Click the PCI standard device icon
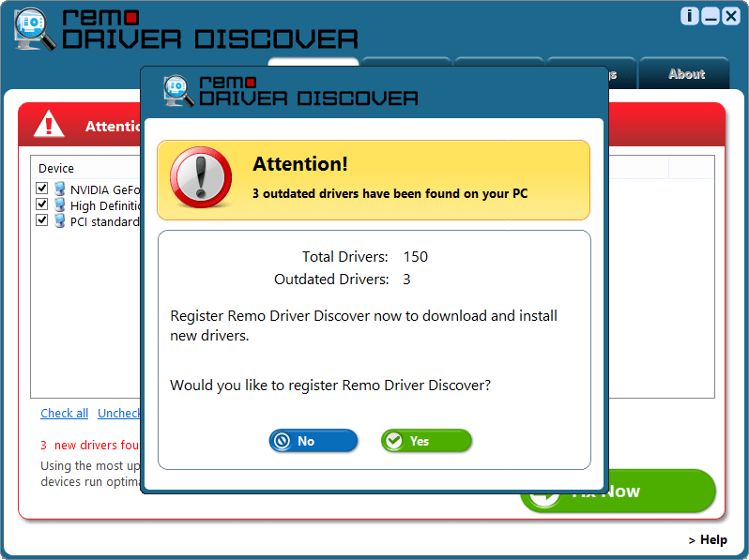 pyautogui.click(x=60, y=221)
